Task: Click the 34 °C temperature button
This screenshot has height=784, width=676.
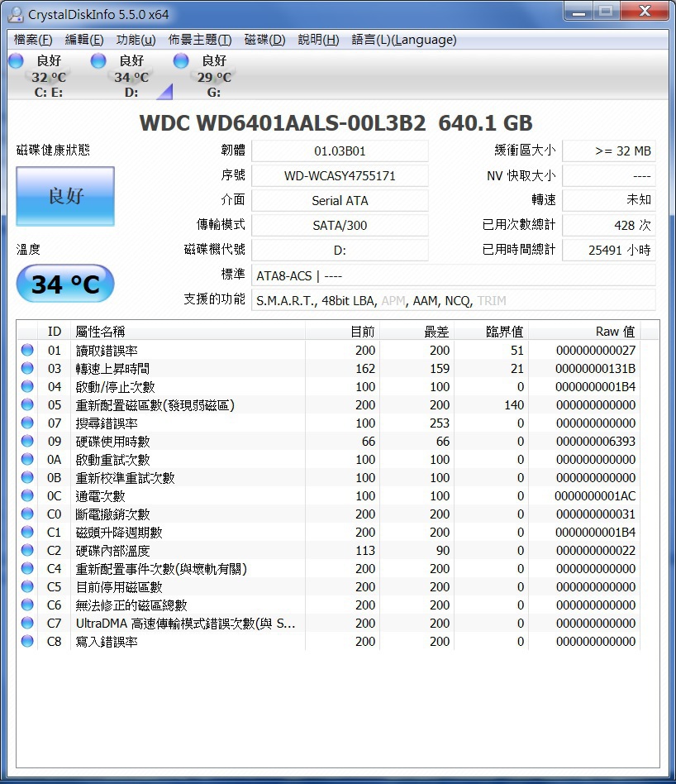Action: click(x=65, y=284)
